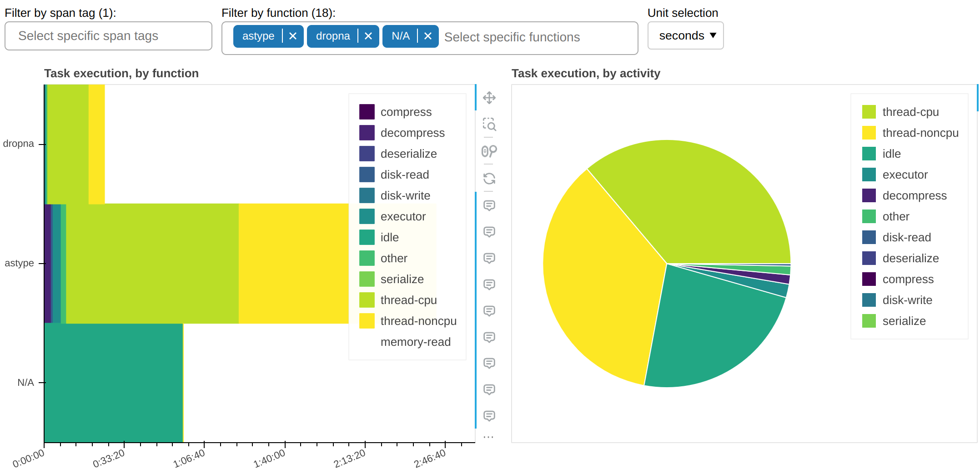Click the first hover tooltip icon
Viewport: 980px width, 469px height.
coord(489,206)
